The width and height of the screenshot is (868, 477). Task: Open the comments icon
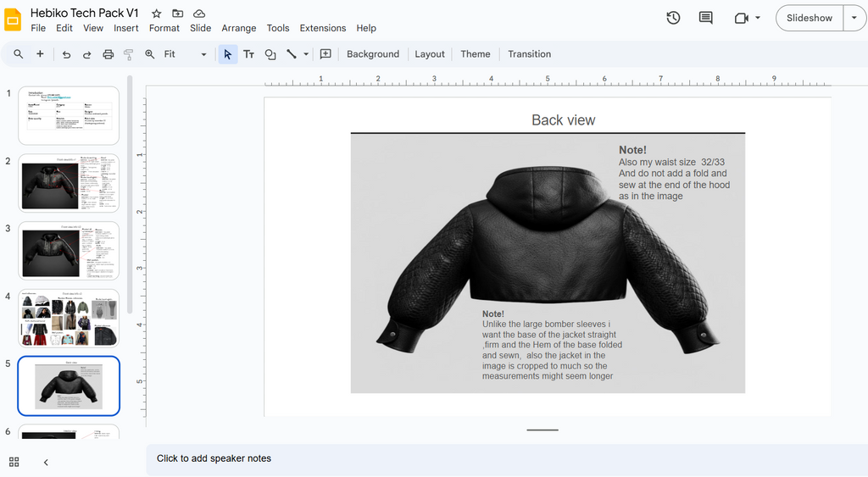[705, 18]
